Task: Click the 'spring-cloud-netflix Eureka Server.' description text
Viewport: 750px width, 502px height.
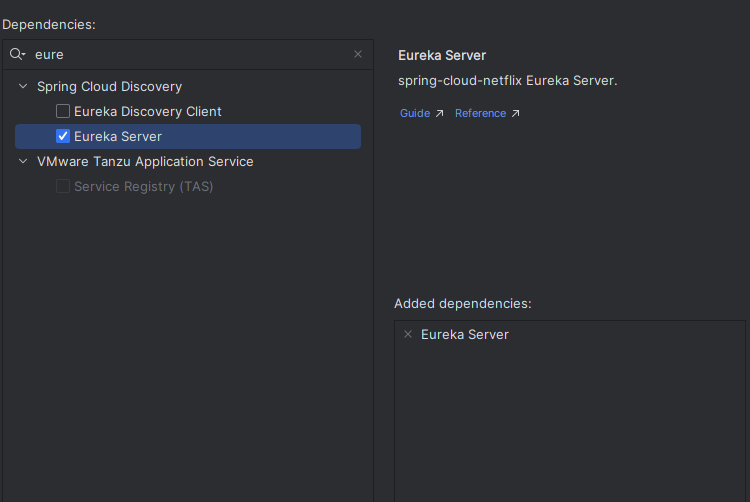Action: pos(507,81)
